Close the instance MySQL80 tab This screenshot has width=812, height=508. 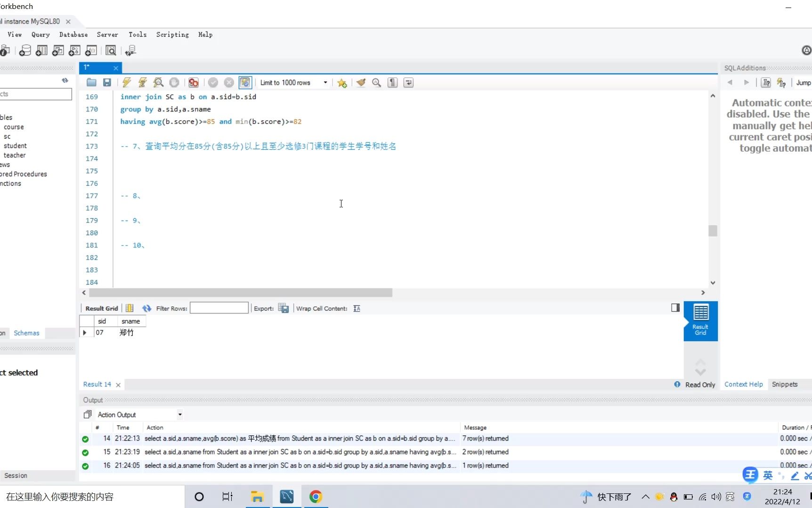pyautogui.click(x=68, y=22)
